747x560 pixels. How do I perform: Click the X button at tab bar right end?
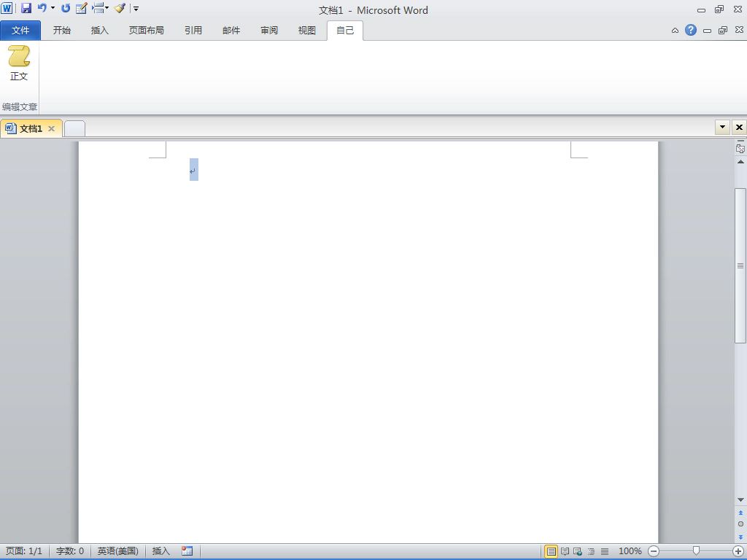pyautogui.click(x=739, y=127)
